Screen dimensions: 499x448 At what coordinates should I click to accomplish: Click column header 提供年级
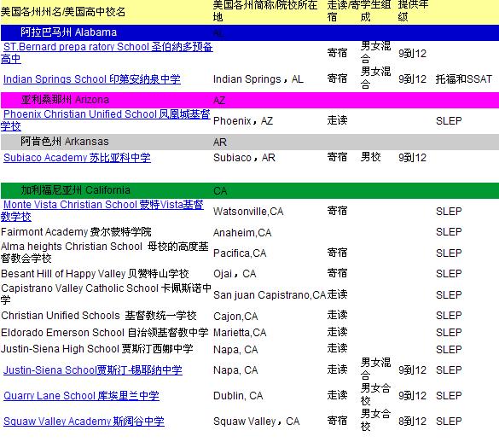pyautogui.click(x=413, y=11)
